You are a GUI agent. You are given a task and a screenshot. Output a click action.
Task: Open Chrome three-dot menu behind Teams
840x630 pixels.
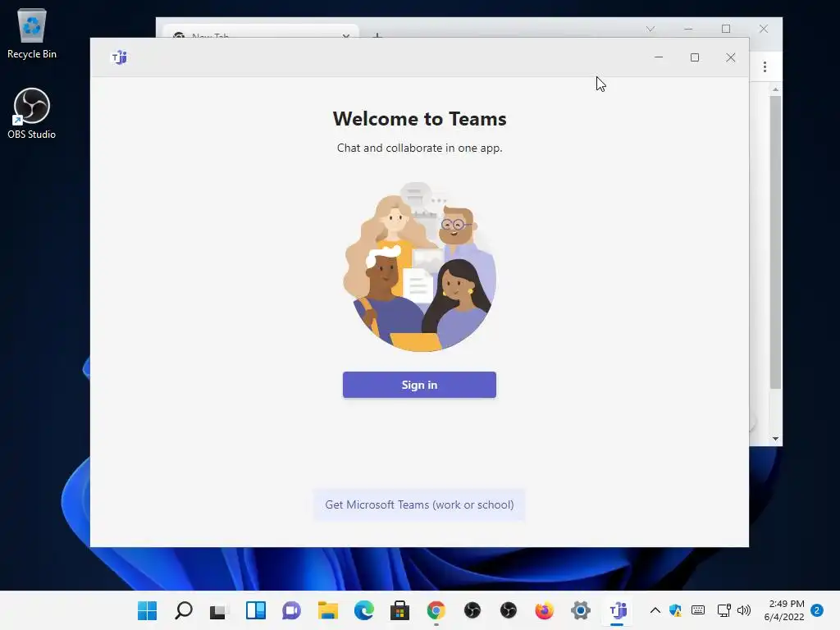point(765,67)
